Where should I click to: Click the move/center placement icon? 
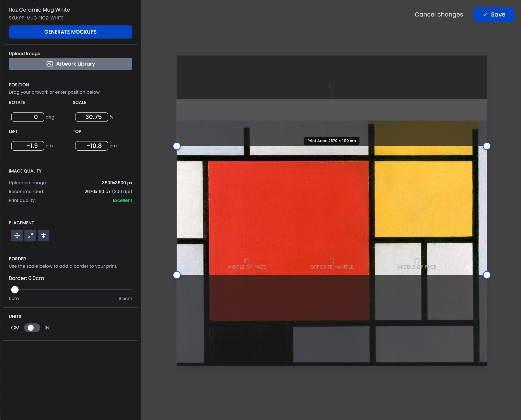[x=17, y=235]
